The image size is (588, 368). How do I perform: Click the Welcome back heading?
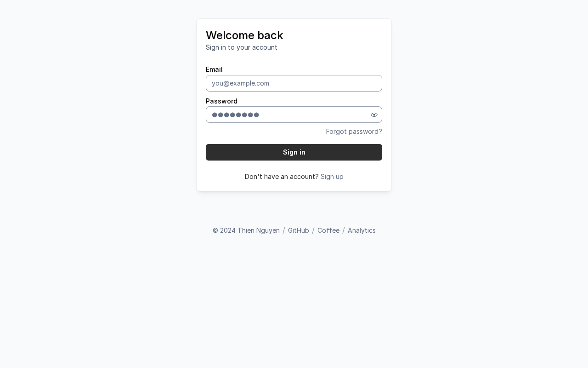244,35
